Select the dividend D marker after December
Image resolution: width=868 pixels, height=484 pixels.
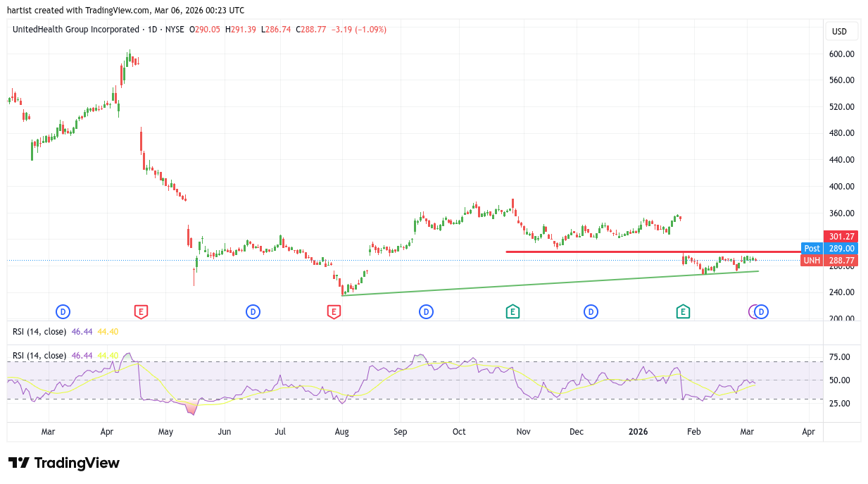[x=591, y=311]
